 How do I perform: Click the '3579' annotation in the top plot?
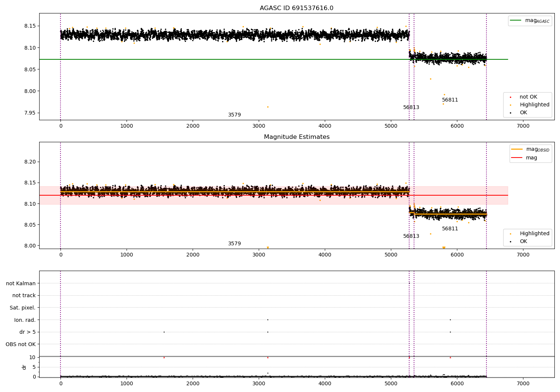click(234, 115)
